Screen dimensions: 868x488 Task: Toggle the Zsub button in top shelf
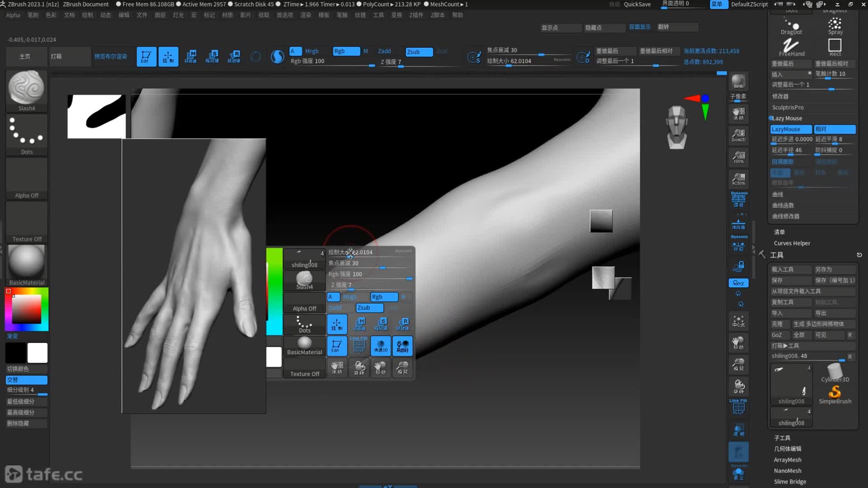tap(419, 52)
